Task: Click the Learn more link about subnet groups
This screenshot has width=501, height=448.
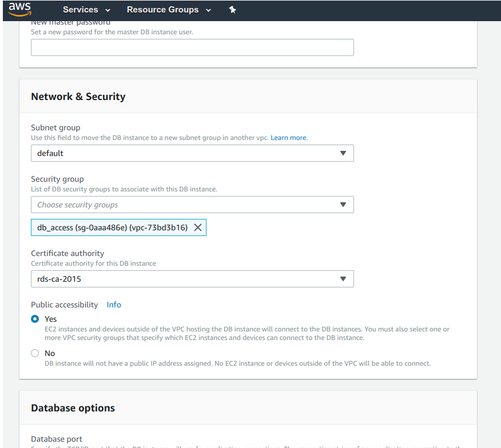Action: pos(288,137)
